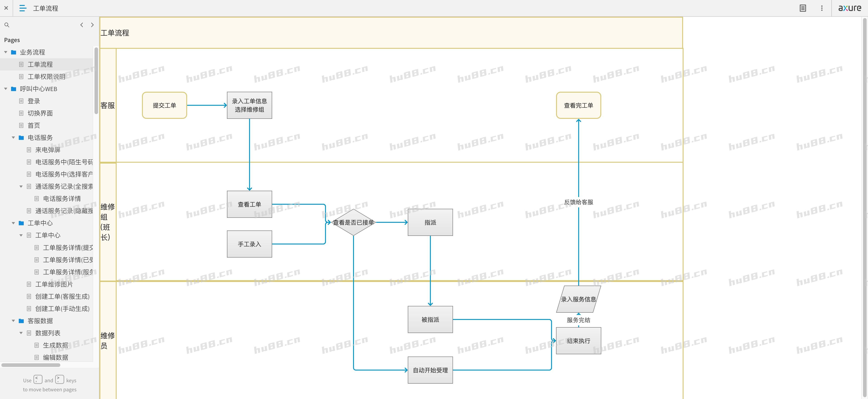Collapse the 呼叫中心WEB folder
Screen dimensions: 868x399
[x=6, y=89]
